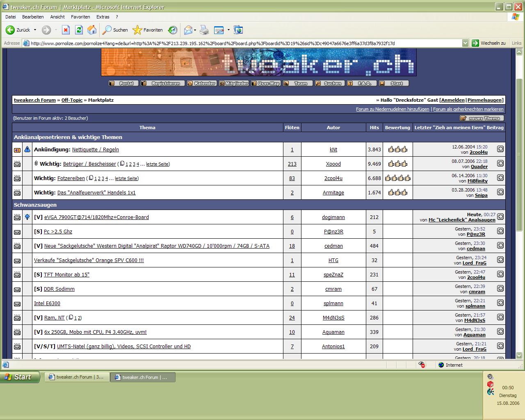This screenshot has width=525, height=420.
Task: Click the vertical scrollbar down arrow
Action: tap(519, 355)
